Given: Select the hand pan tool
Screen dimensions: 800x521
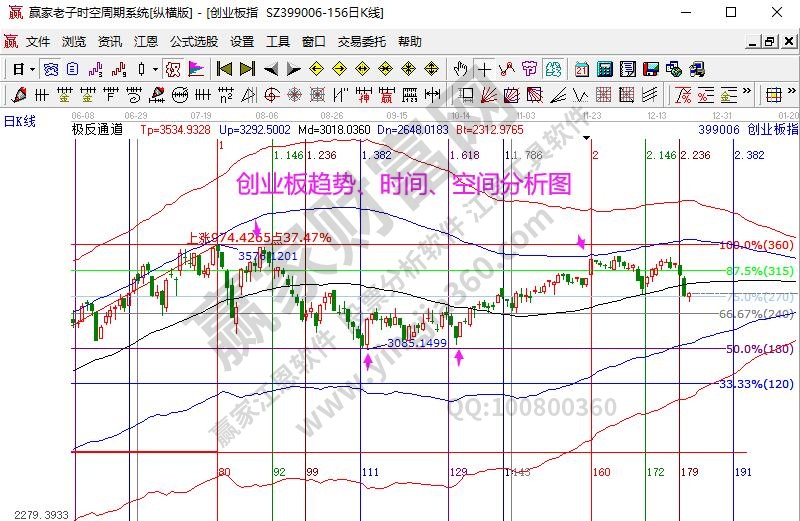Looking at the screenshot, I should click(460, 69).
